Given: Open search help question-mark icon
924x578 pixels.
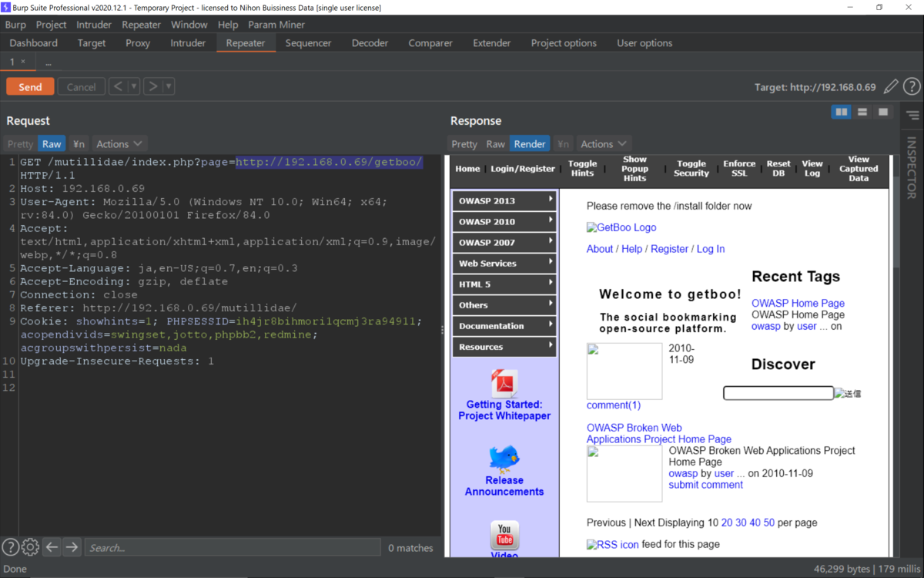Looking at the screenshot, I should click(x=10, y=547).
